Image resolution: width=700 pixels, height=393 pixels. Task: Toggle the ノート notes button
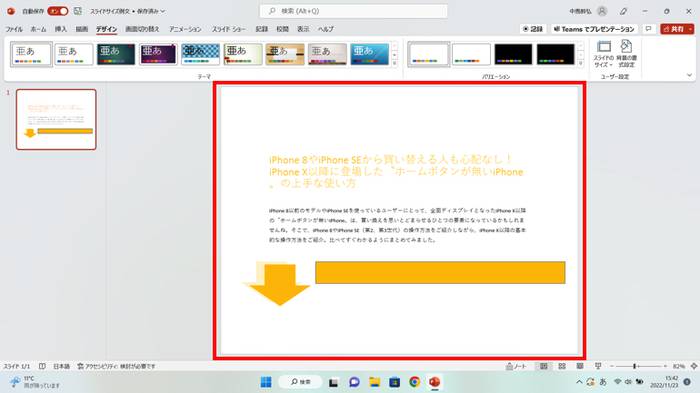(516, 366)
